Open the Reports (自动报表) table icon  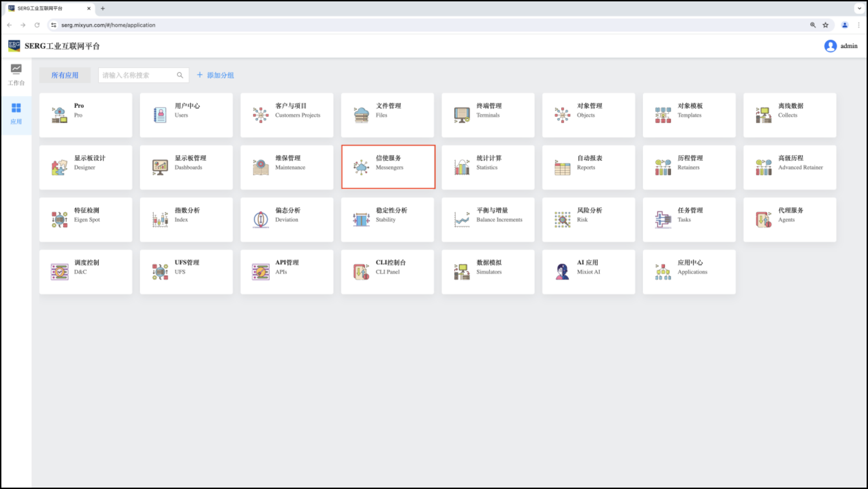point(562,167)
